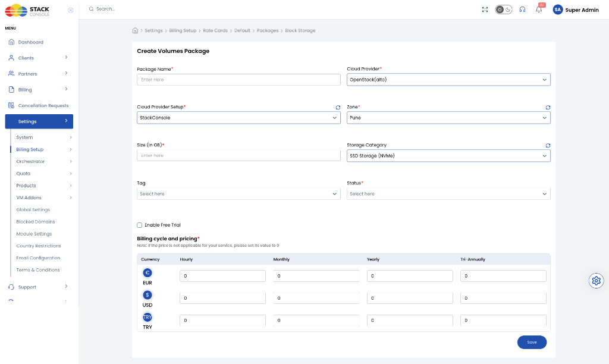Open the Cloud Provider Setup dropdown

[x=238, y=118]
